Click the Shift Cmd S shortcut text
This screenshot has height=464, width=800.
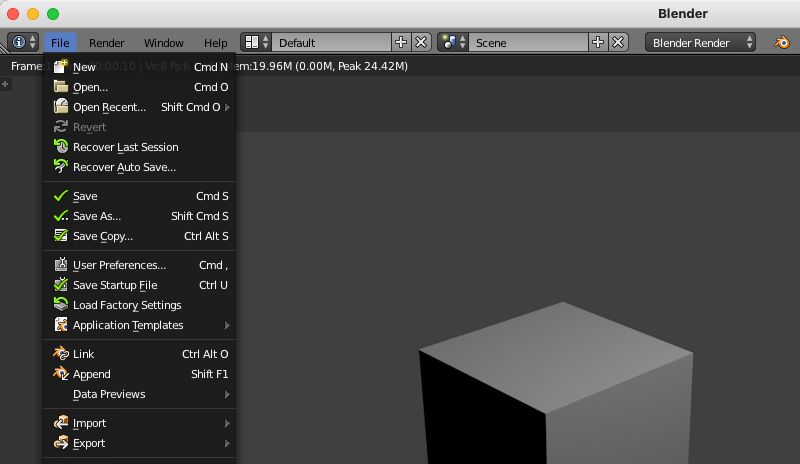click(199, 216)
